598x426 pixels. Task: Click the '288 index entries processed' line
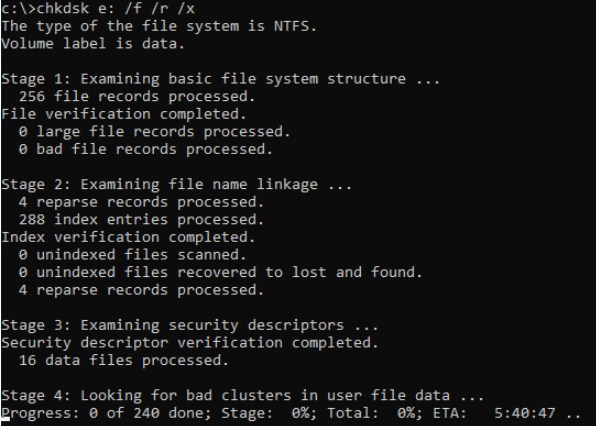(x=141, y=220)
